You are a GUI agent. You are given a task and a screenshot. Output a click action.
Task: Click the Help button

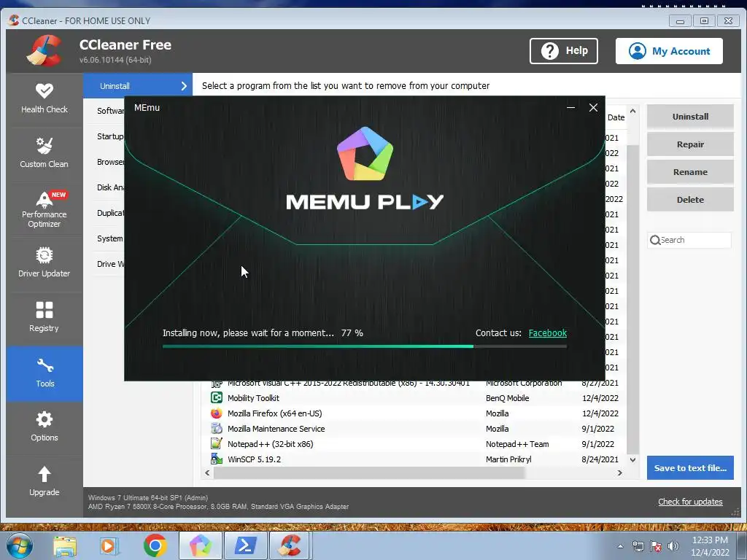coord(564,51)
